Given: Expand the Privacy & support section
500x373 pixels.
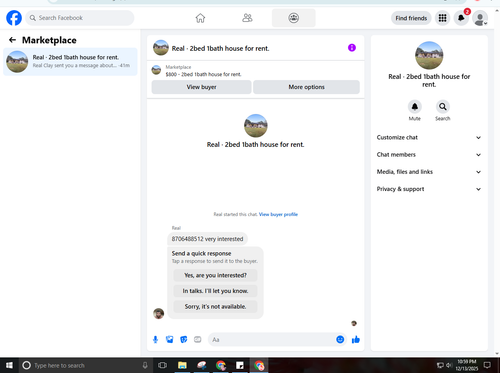Looking at the screenshot, I should click(x=429, y=189).
